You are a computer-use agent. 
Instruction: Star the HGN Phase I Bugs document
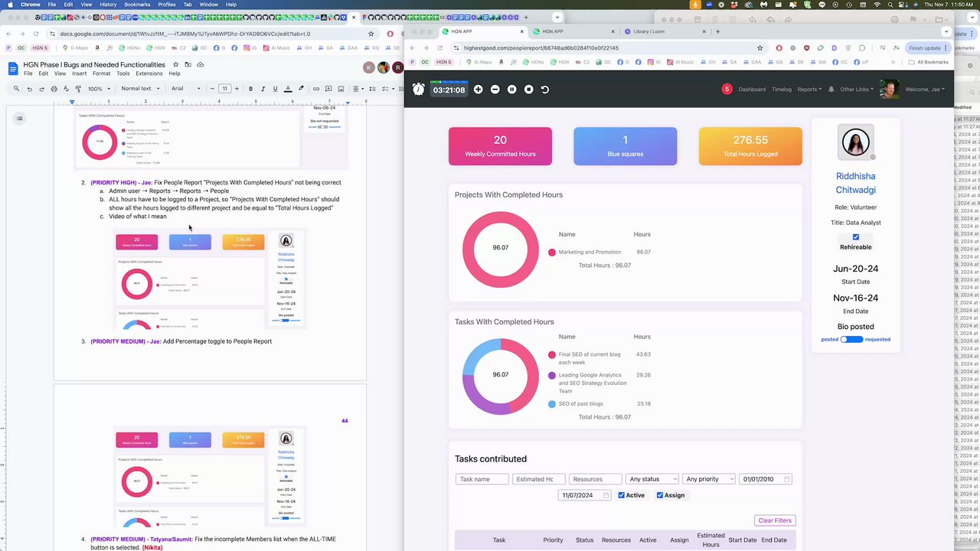point(175,65)
